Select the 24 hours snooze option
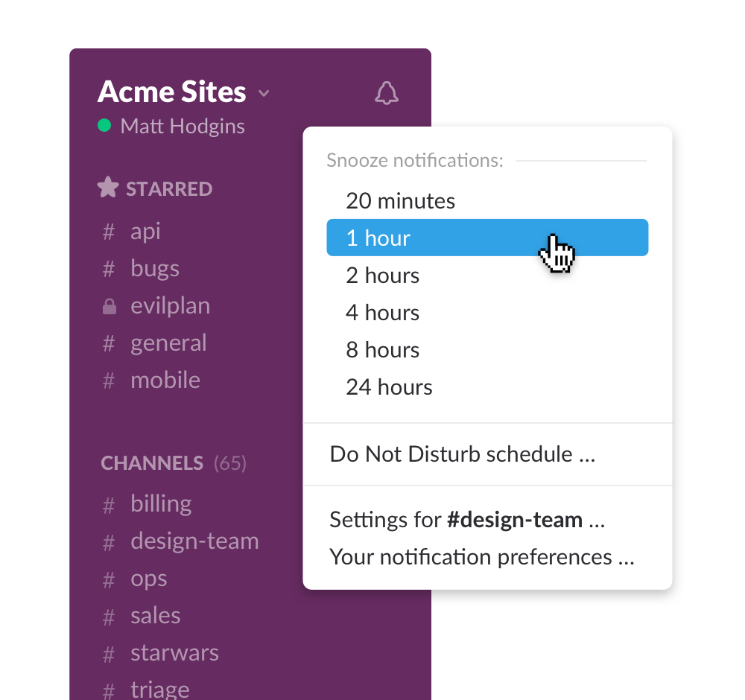 (389, 386)
